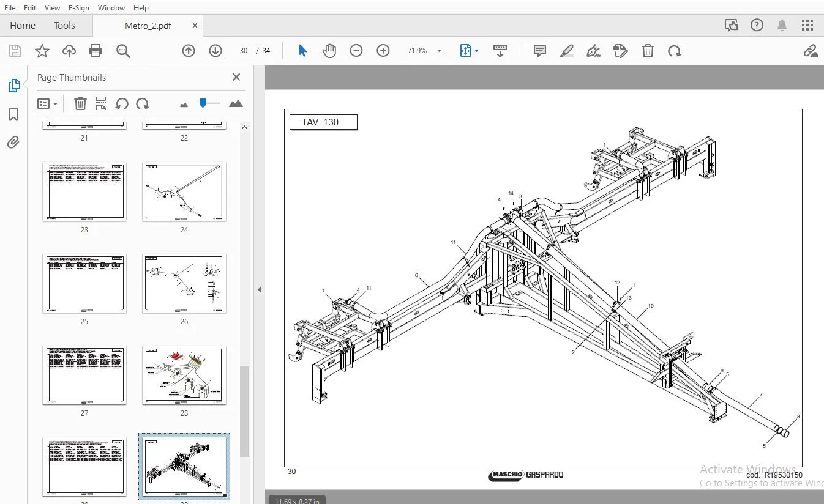
Task: Rotate thumbnails clockwise
Action: tap(143, 103)
